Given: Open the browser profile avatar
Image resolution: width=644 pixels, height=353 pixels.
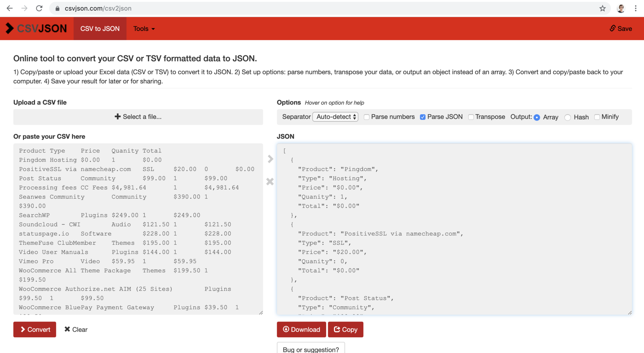Looking at the screenshot, I should (621, 9).
